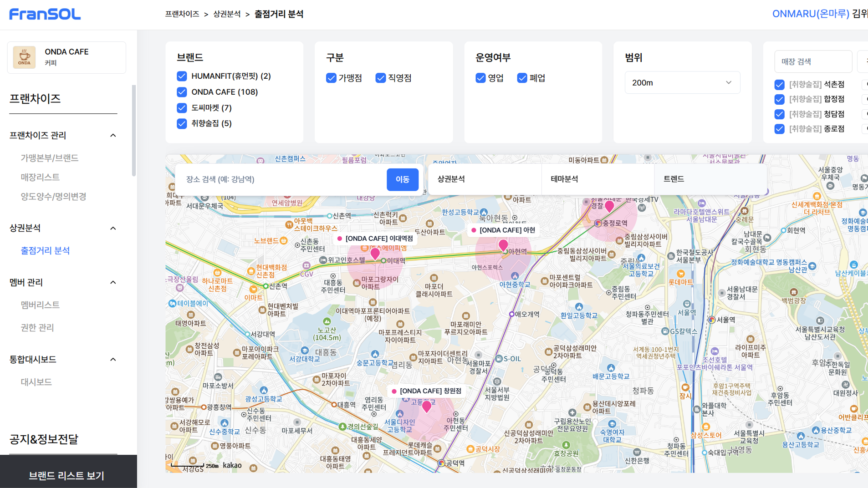Toggle the 폐업 closed status checkbox
The height and width of the screenshot is (488, 868).
[x=522, y=78]
